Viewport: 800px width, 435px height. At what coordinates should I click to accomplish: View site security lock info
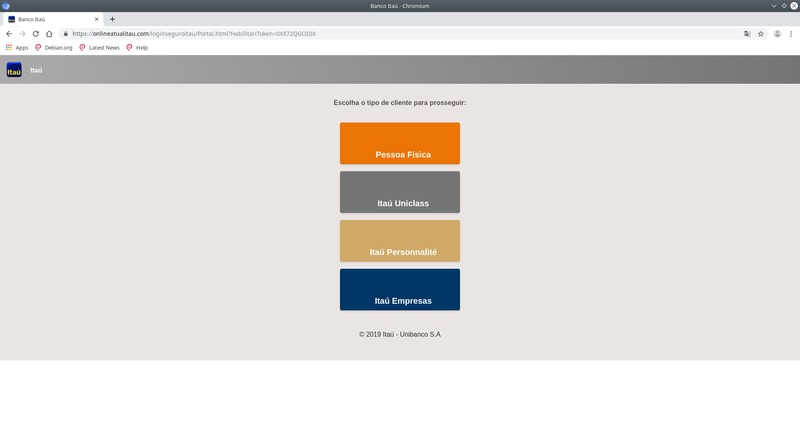(x=65, y=34)
